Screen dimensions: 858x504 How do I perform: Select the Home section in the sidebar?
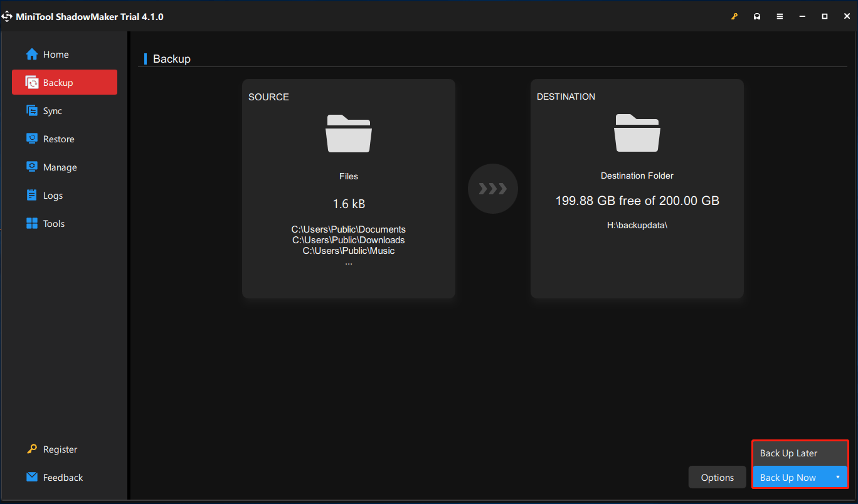(55, 54)
